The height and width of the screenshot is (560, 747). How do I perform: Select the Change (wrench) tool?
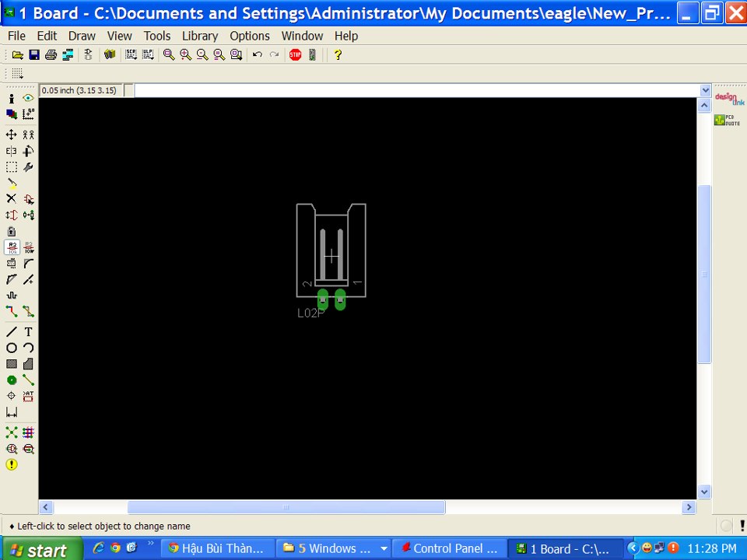(x=28, y=167)
